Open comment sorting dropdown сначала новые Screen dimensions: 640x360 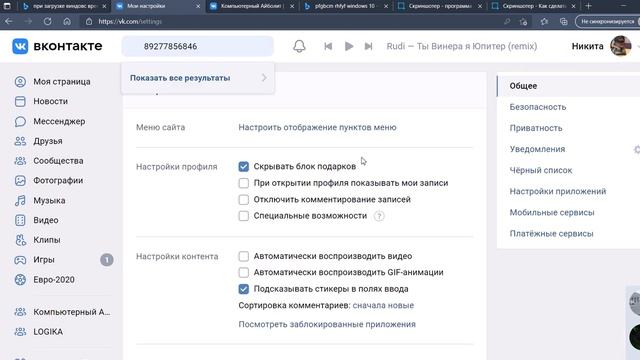tap(383, 305)
